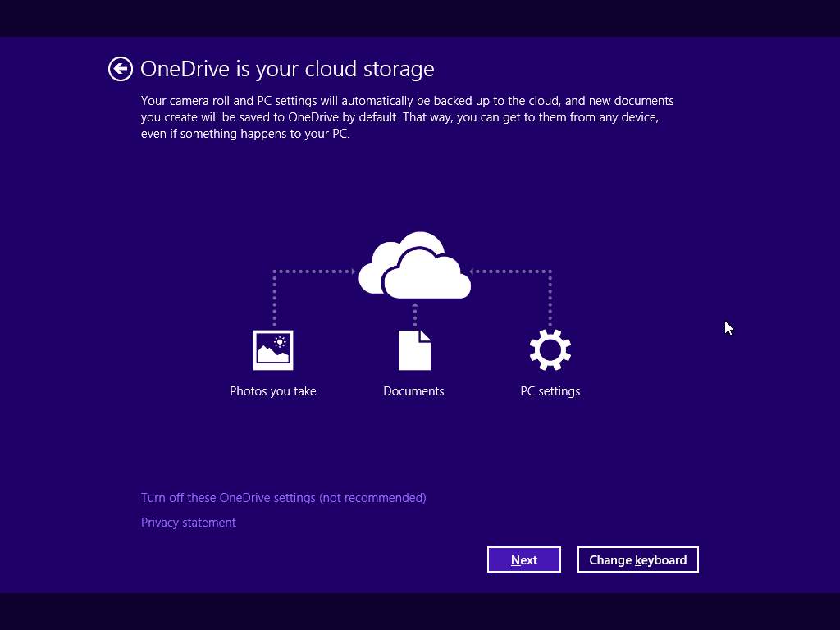
Task: Click the back arrow icon
Action: 121,69
